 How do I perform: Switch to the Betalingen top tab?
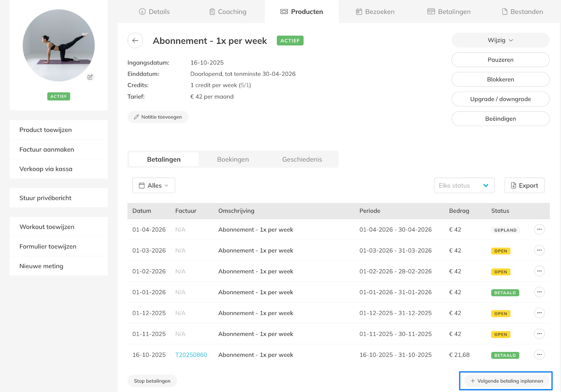(449, 12)
